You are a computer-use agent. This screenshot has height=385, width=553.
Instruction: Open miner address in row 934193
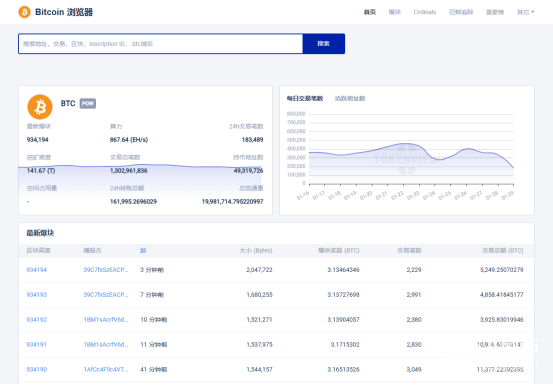tap(106, 295)
